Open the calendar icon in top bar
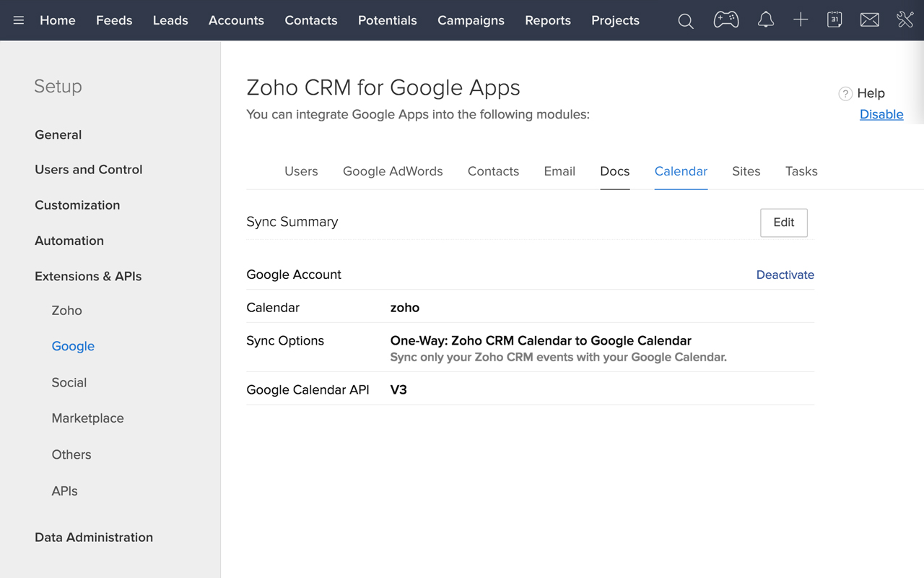This screenshot has height=578, width=924. 834,20
